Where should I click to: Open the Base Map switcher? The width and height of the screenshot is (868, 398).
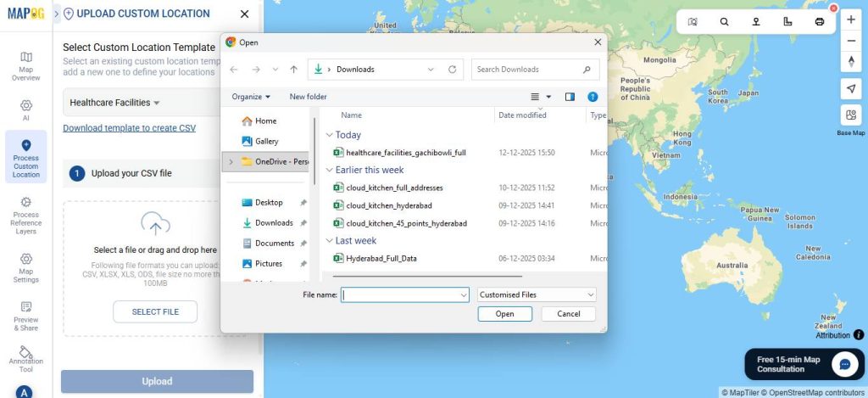851,116
